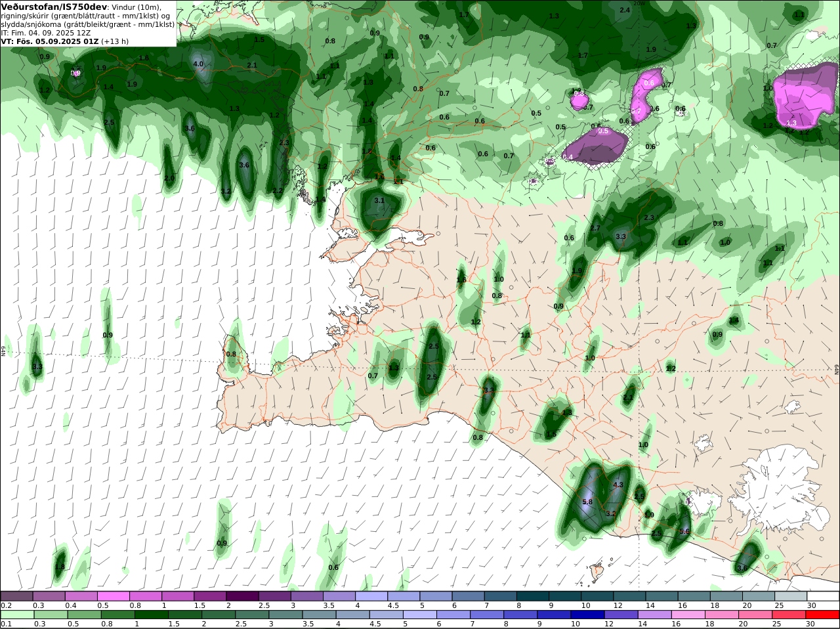840x629 pixels.
Task: Click the snow legend swatch starting at 1.5
Action: 209,596
